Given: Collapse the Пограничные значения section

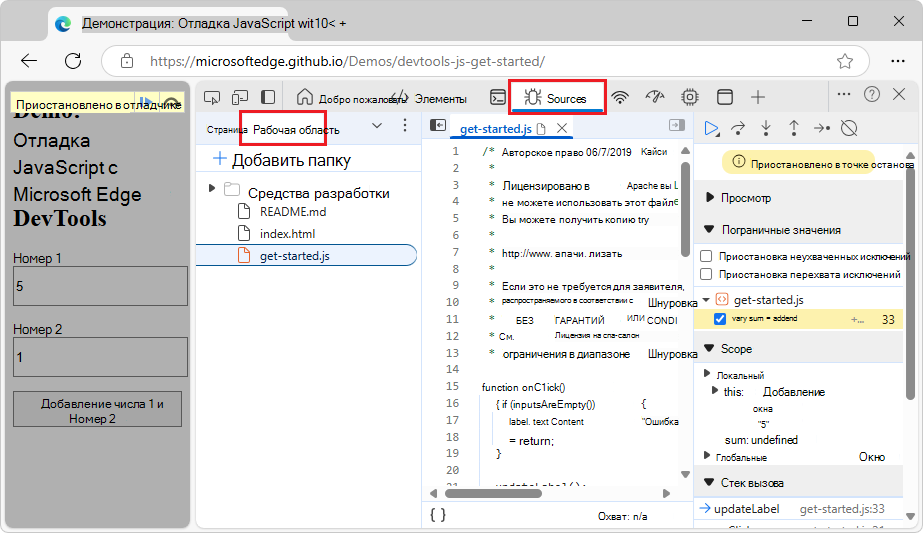Looking at the screenshot, I should [x=709, y=229].
